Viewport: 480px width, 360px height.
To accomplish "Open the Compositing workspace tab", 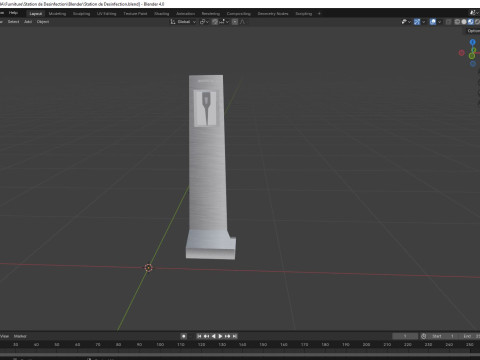I will coord(239,14).
